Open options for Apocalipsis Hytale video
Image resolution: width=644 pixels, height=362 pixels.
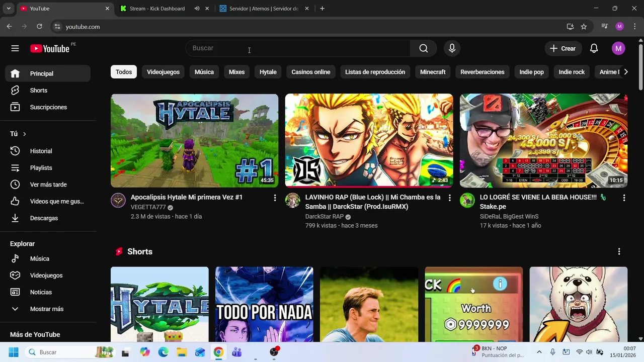click(x=275, y=198)
